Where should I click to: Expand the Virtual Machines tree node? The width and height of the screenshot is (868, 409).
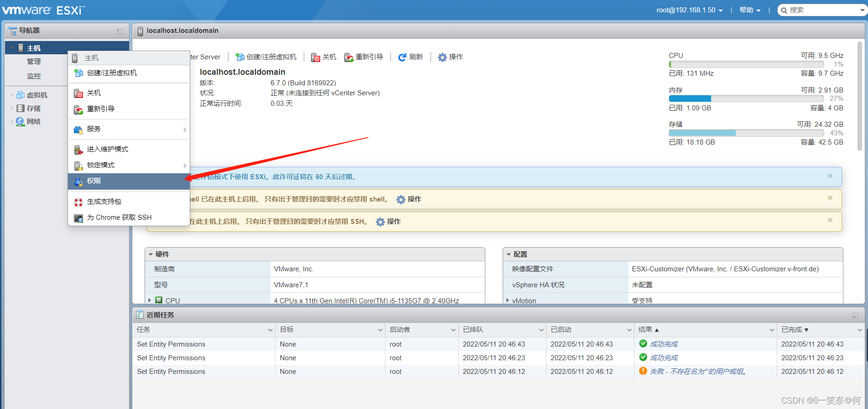click(12, 95)
